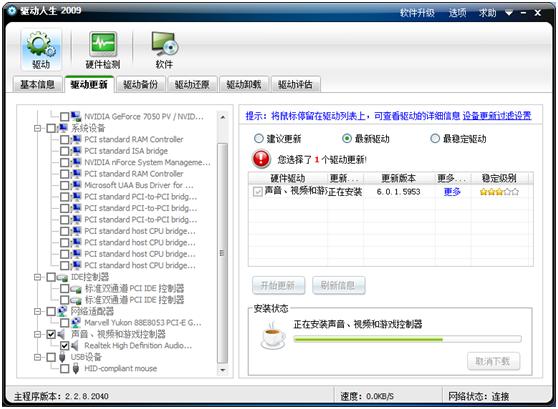Click the 开始更新 button
The image size is (558, 409).
(278, 285)
